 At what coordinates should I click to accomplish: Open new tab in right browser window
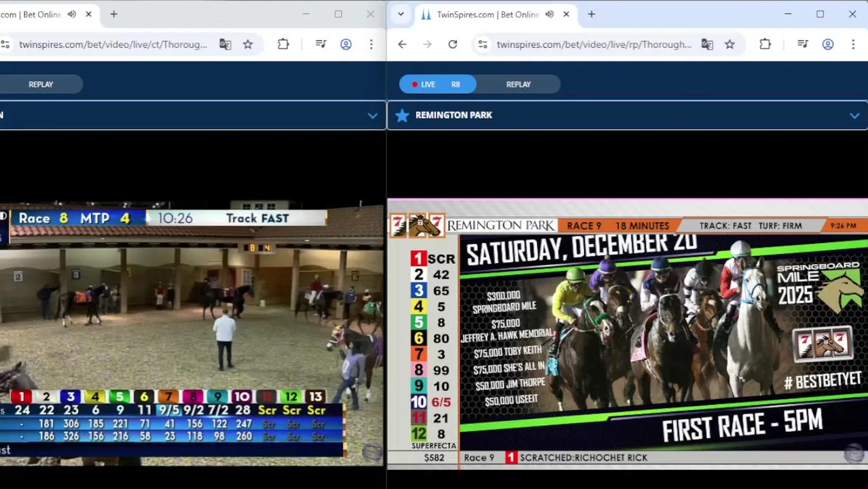(591, 14)
